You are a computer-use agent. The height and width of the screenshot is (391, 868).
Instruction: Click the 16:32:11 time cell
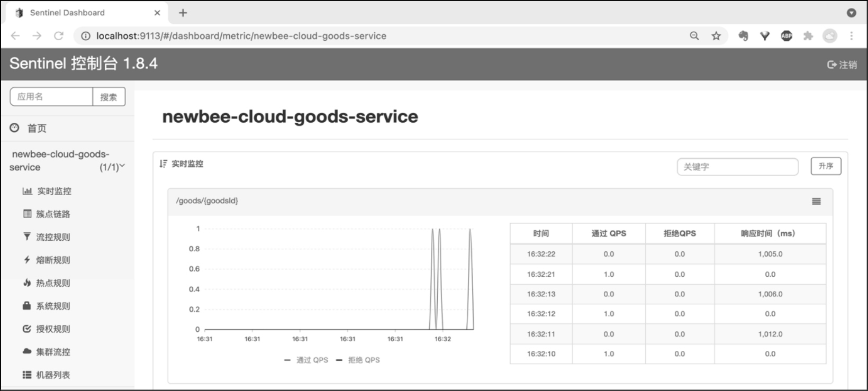[541, 334]
